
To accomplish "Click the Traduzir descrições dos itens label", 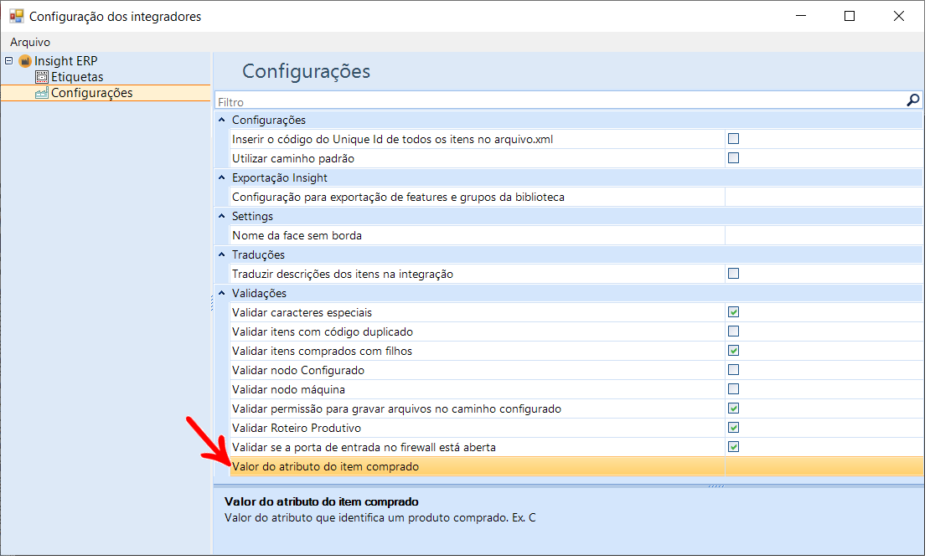I will (343, 274).
